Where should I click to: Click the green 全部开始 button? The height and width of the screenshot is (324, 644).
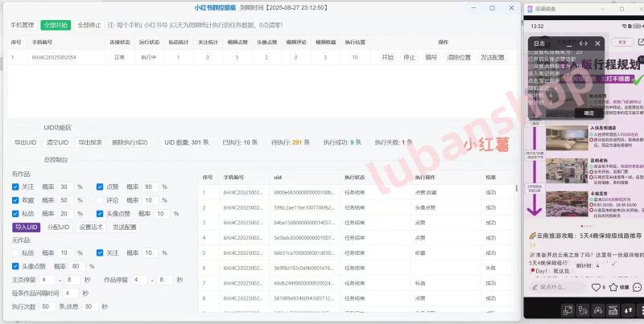[x=56, y=25]
